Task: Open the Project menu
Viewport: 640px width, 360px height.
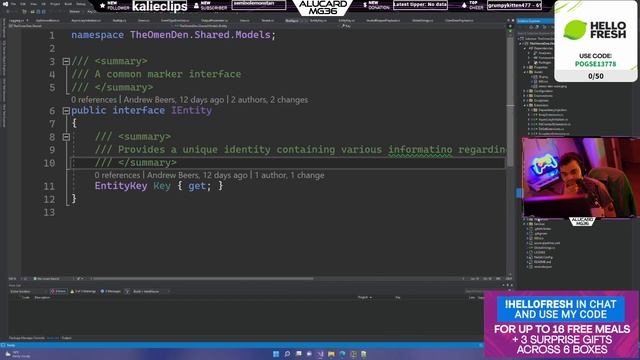Action: pyautogui.click(x=55, y=4)
